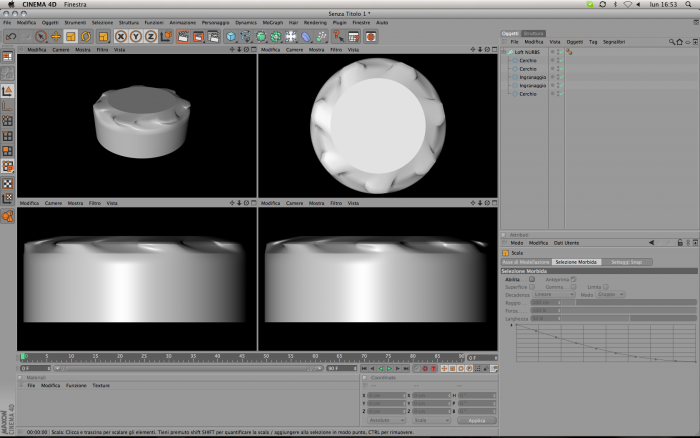
Task: Open the Render Settings icon
Action: (x=213, y=37)
